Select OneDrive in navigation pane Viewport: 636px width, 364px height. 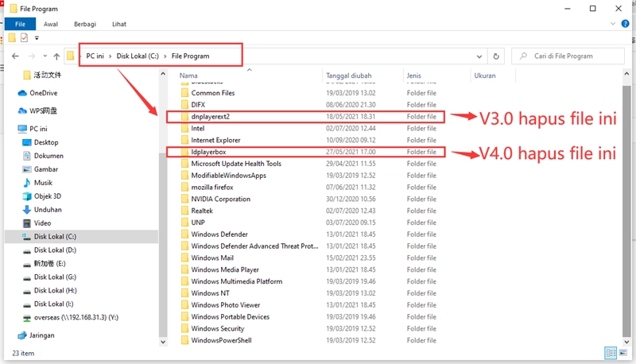(x=37, y=93)
